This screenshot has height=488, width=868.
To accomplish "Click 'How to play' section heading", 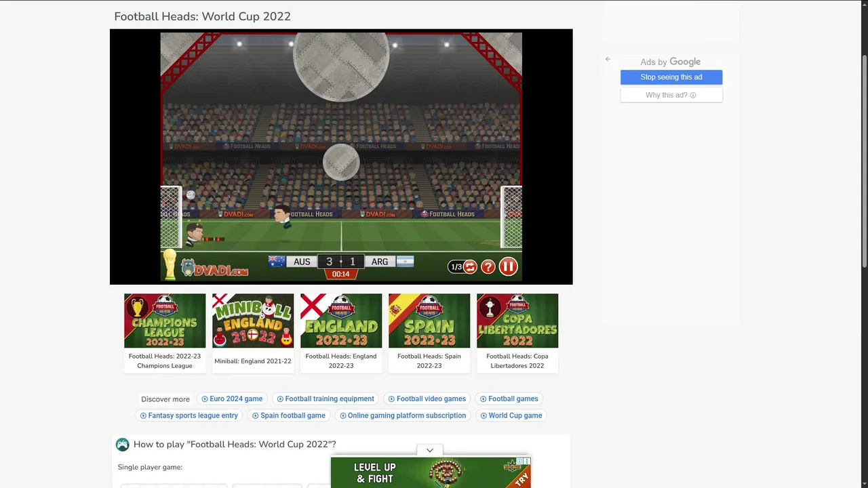I will [235, 445].
